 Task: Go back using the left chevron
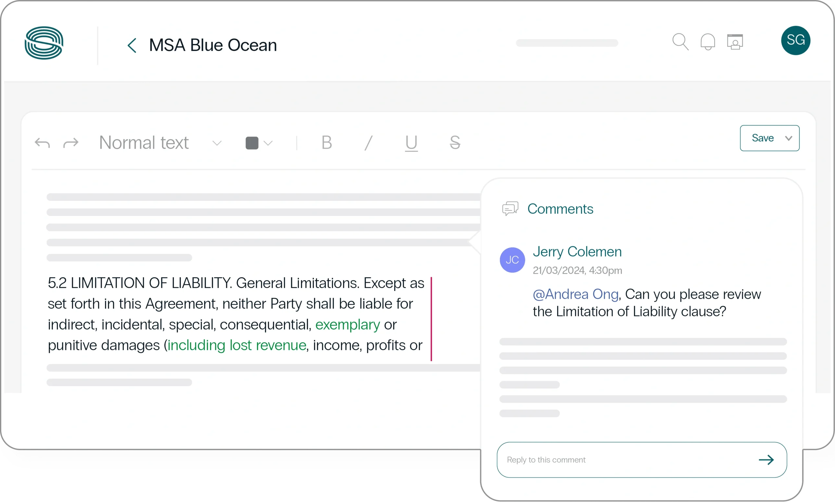point(132,45)
